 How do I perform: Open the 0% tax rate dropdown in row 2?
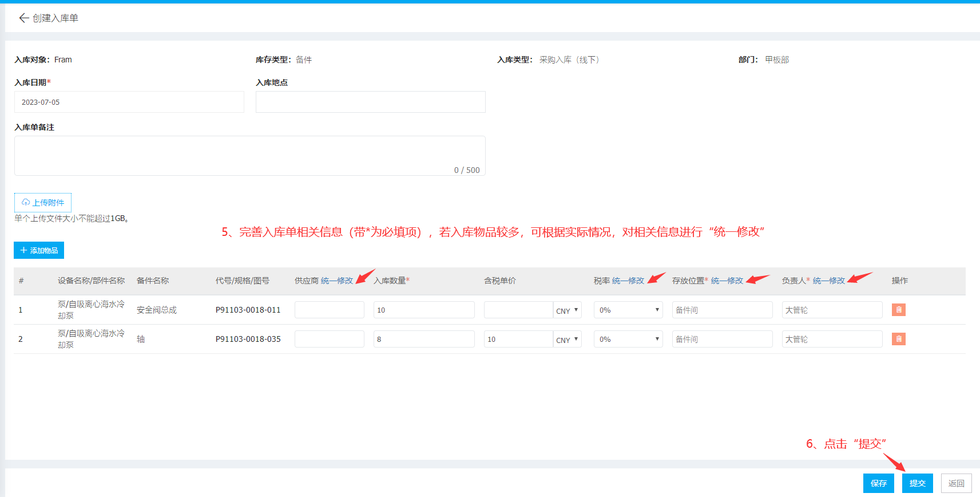628,339
